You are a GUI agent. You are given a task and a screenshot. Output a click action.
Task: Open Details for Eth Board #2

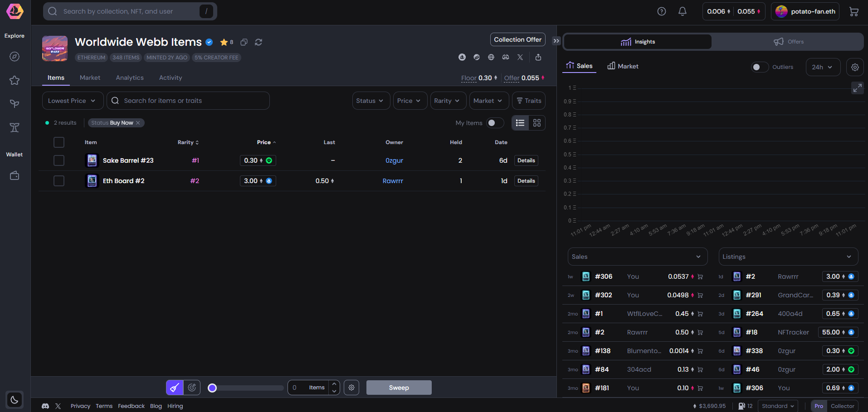[526, 181]
